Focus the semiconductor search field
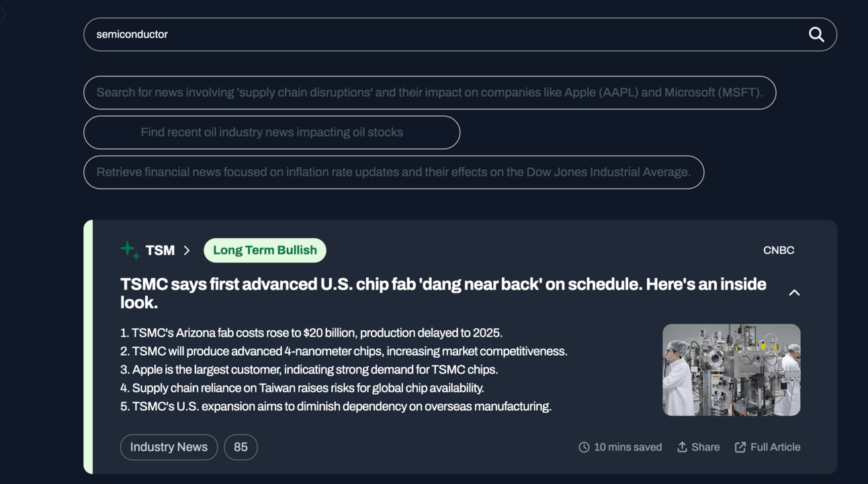868x484 pixels. click(460, 34)
